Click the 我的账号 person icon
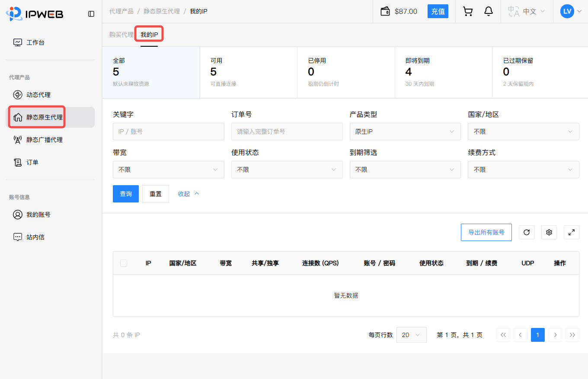The height and width of the screenshot is (379, 588). click(x=18, y=215)
